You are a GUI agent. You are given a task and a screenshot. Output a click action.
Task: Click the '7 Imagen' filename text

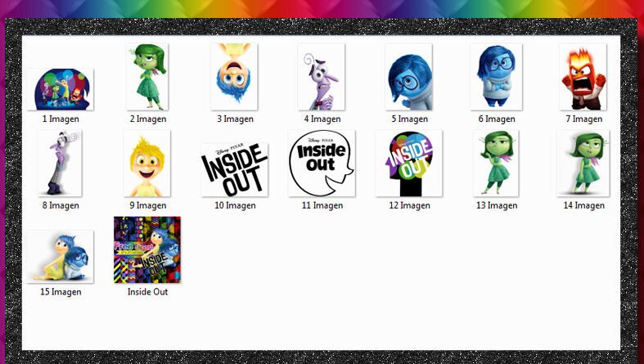click(583, 119)
